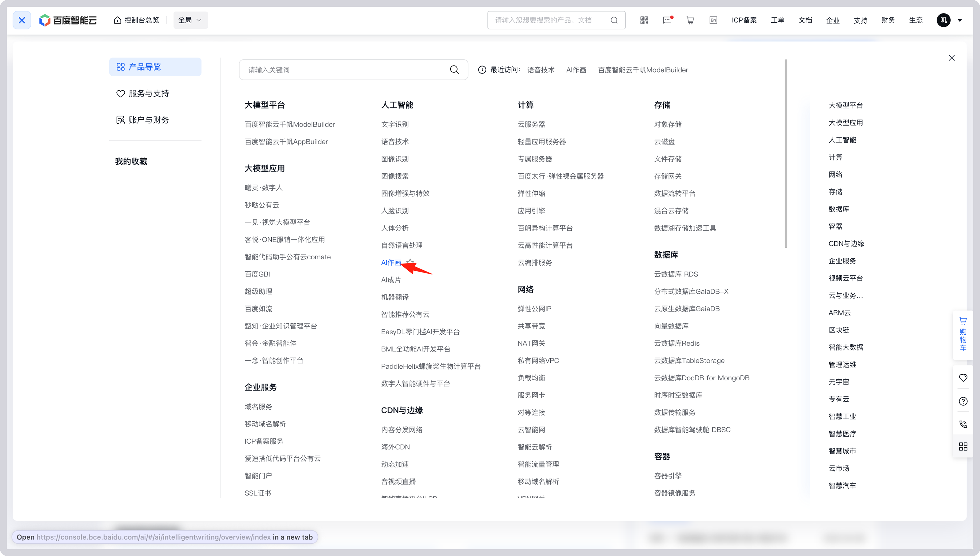Click the help question-mark icon on right sidebar
Image resolution: width=980 pixels, height=556 pixels.
pyautogui.click(x=963, y=401)
